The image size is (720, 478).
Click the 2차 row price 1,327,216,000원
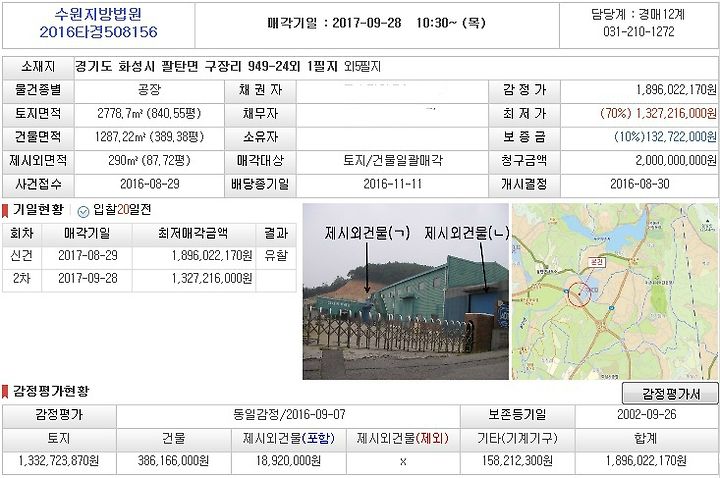212,278
